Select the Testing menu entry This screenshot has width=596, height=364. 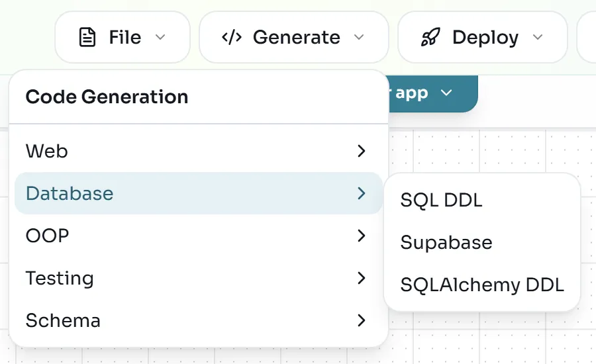pyautogui.click(x=199, y=278)
